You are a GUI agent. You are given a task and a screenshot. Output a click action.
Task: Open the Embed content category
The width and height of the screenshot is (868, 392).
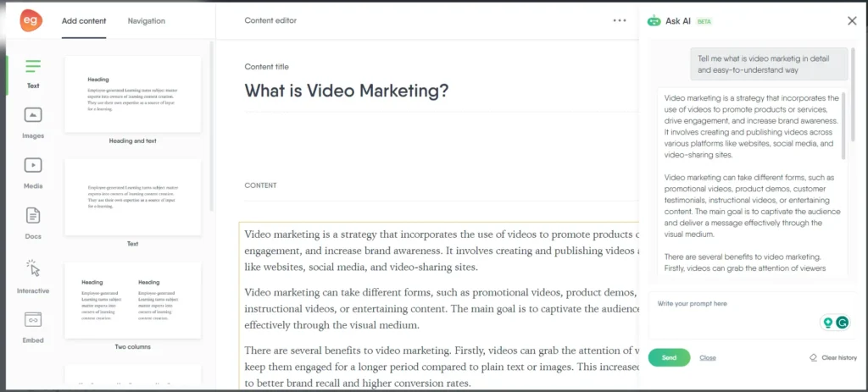pyautogui.click(x=33, y=328)
